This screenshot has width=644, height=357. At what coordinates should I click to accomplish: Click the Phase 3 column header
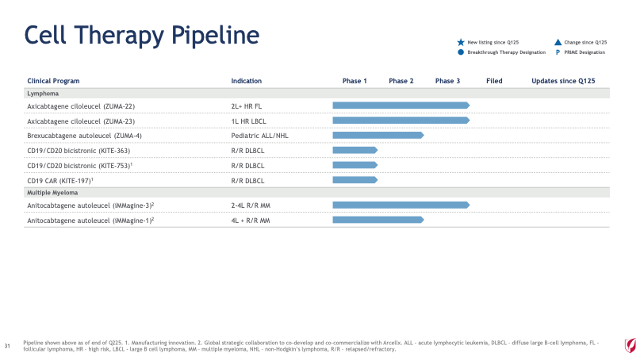pyautogui.click(x=447, y=81)
